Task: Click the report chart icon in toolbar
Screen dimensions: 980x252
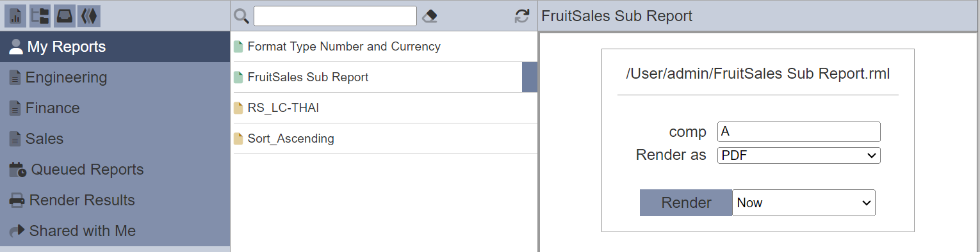Action: point(15,16)
